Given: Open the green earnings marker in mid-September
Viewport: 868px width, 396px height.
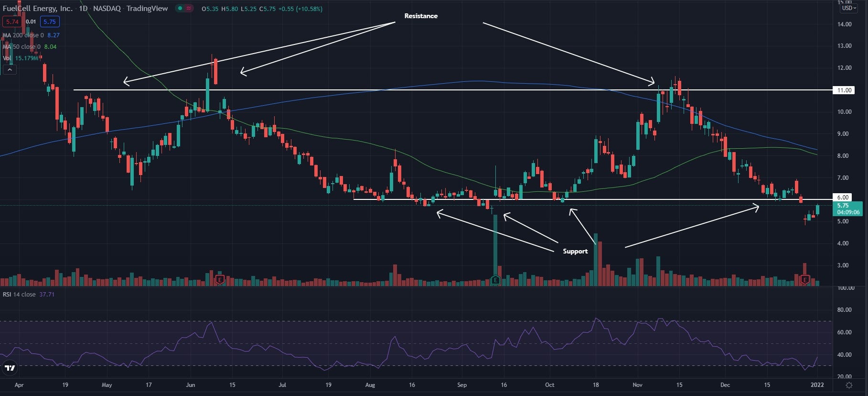Looking at the screenshot, I should [495, 280].
